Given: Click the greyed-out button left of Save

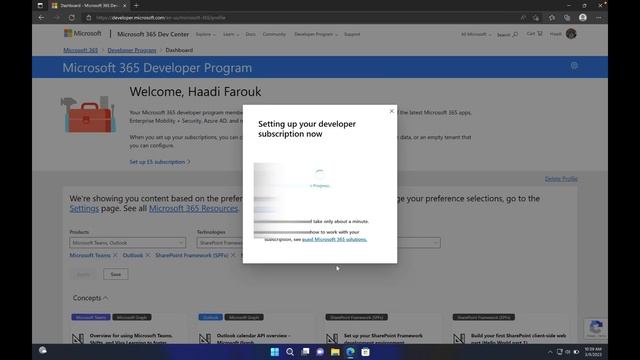Looking at the screenshot, I should point(84,274).
